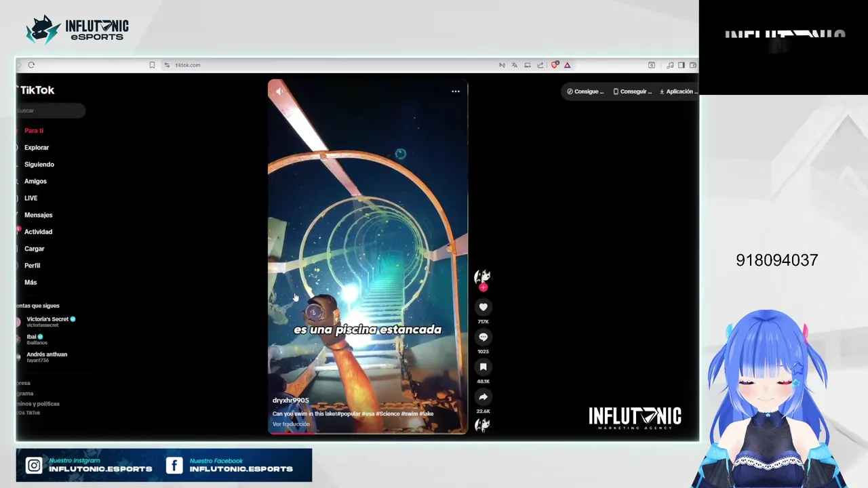Screen dimensions: 868x488
Task: Click the Conseguir button in the header
Action: click(x=632, y=91)
